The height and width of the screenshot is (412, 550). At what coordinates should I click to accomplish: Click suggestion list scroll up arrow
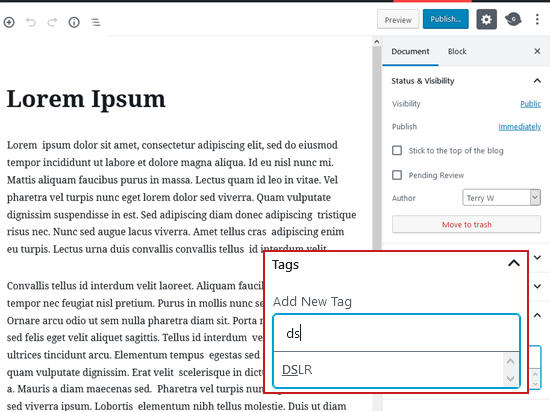[510, 361]
